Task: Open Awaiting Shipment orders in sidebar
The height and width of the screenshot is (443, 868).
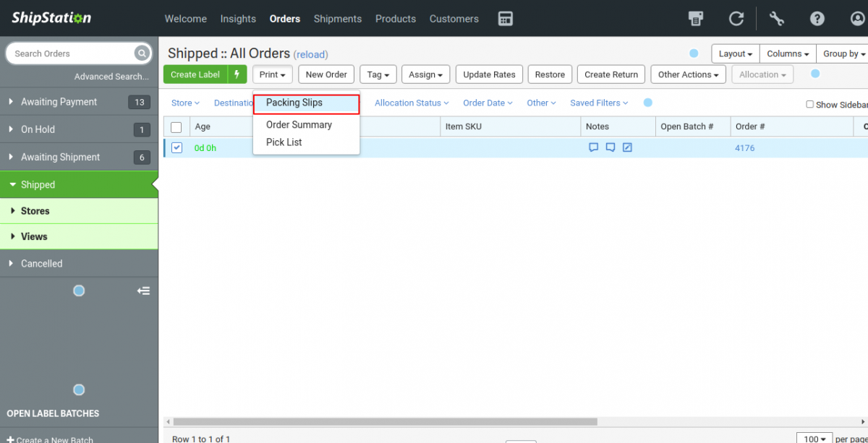Action: [x=79, y=157]
